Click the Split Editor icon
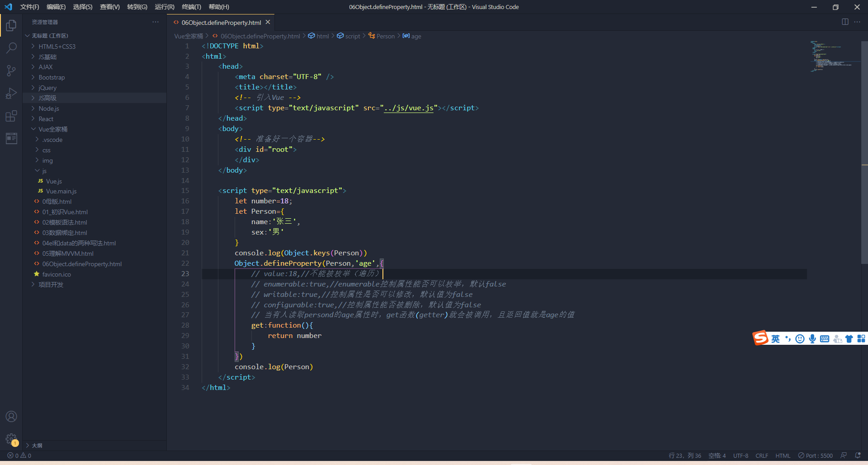This screenshot has height=465, width=868. pyautogui.click(x=845, y=22)
